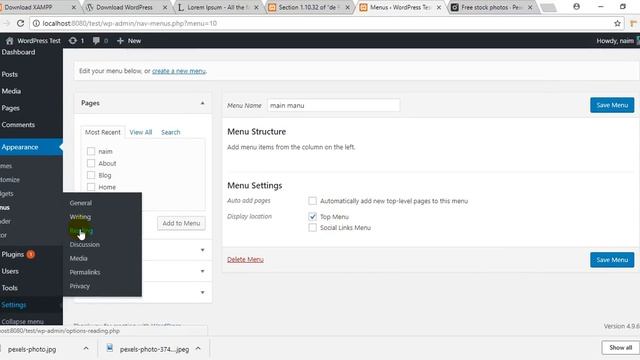Close the Free stock photos tab
The image size is (640, 360).
click(x=530, y=7)
